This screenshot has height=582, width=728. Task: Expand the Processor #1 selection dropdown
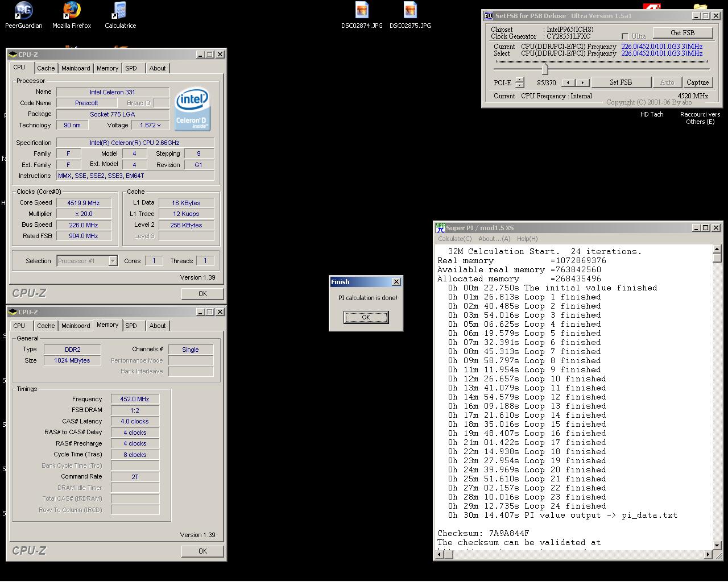[x=113, y=261]
